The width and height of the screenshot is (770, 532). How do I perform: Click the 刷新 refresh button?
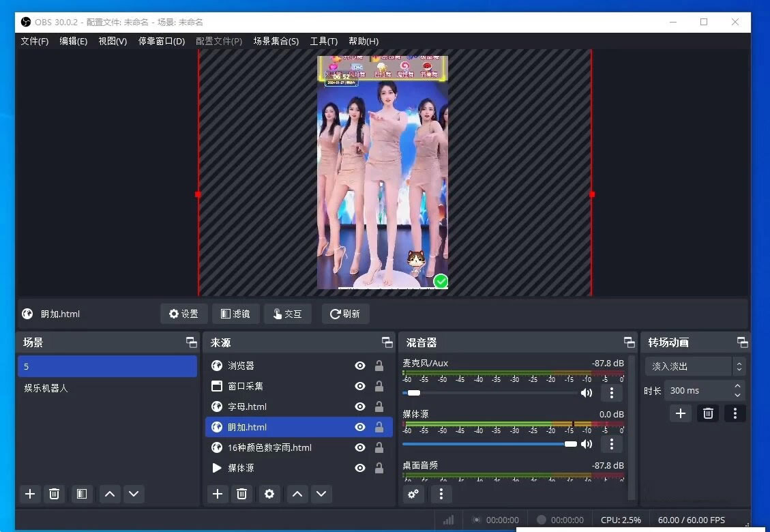pyautogui.click(x=344, y=314)
